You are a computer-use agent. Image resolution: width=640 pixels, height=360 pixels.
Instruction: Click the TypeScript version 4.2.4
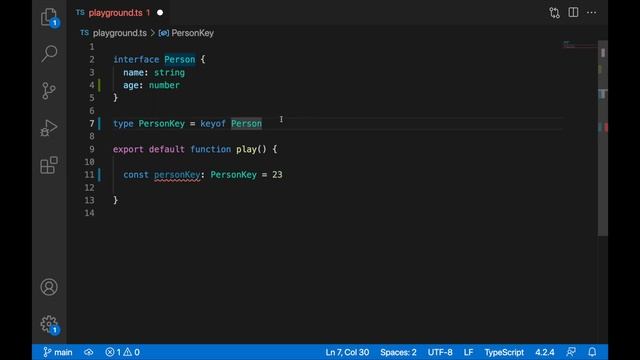pyautogui.click(x=545, y=352)
